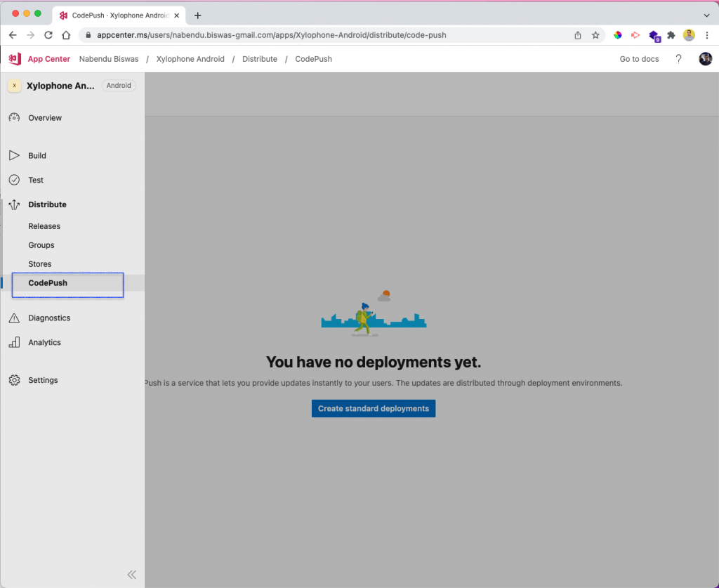Click the Distribute arrows icon
719x588 pixels.
14,204
